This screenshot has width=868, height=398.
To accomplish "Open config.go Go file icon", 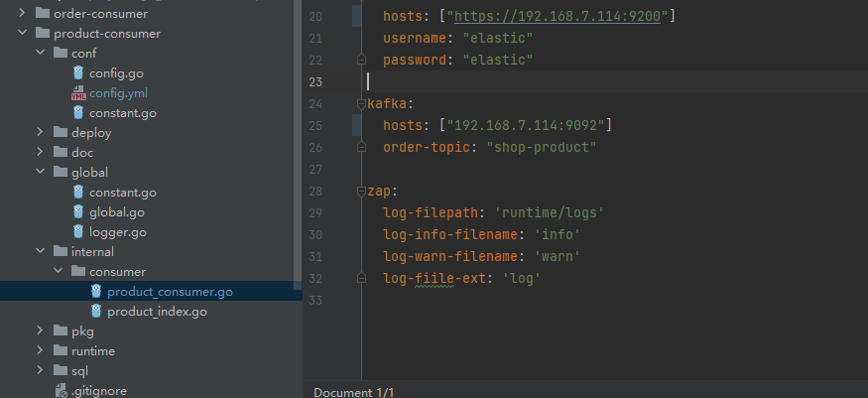I will tap(78, 73).
